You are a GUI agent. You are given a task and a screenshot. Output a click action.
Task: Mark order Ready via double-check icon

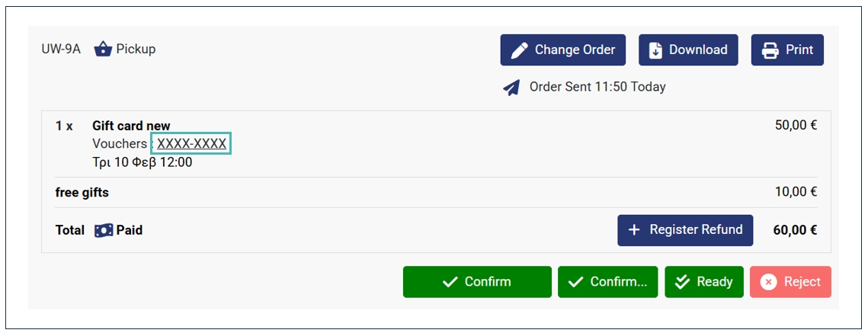681,282
